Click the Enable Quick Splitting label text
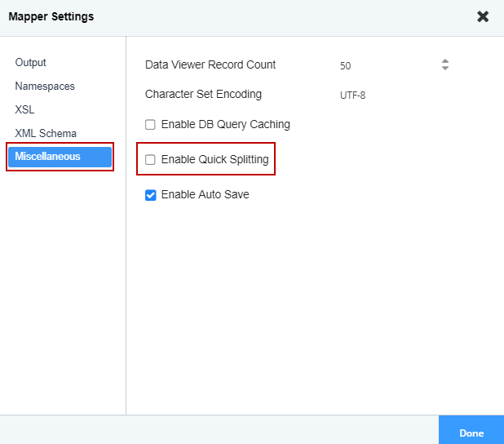The width and height of the screenshot is (504, 444). click(214, 160)
